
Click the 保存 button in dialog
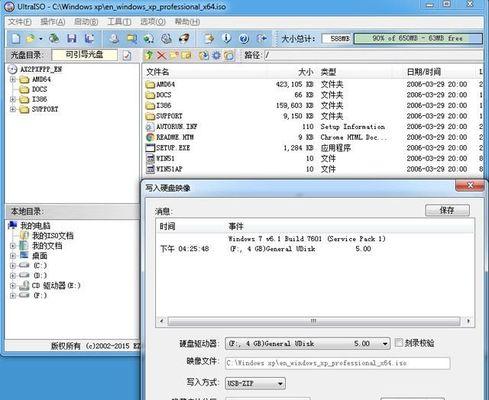447,210
